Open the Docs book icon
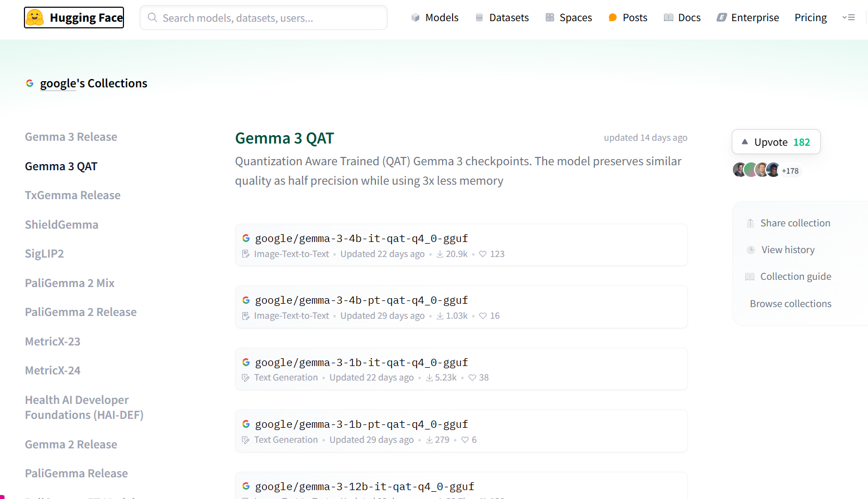This screenshot has width=868, height=499. coord(668,17)
